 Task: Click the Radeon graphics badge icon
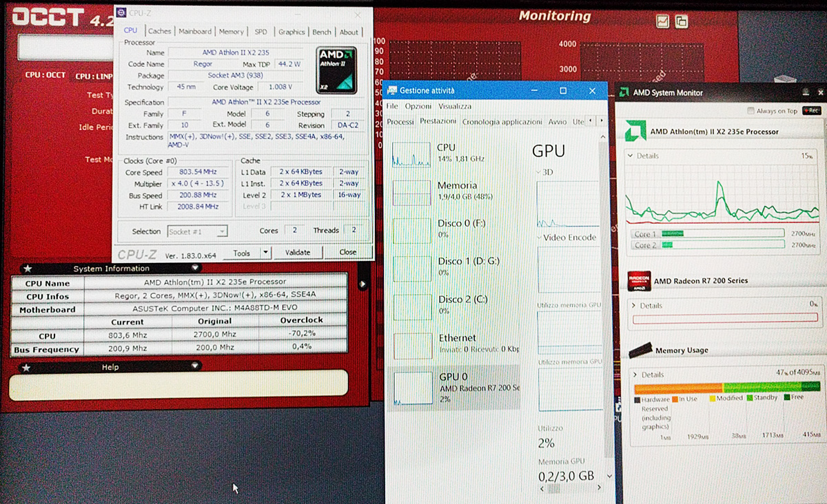point(638,280)
